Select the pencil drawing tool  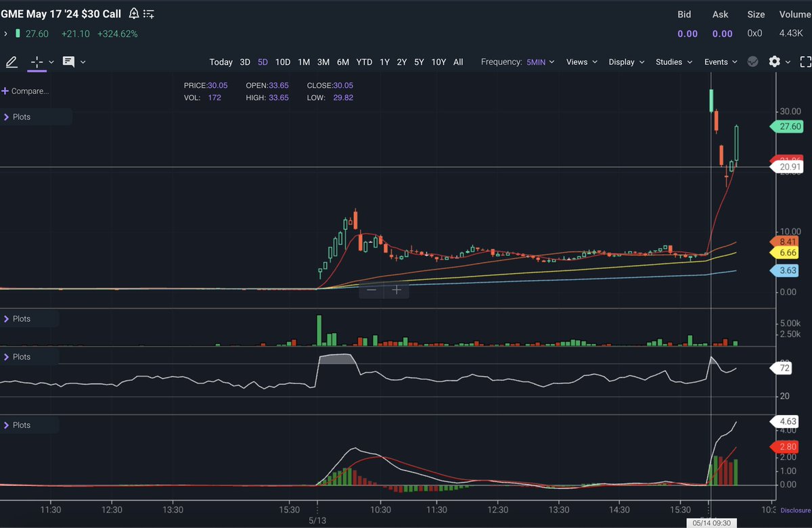tap(12, 62)
